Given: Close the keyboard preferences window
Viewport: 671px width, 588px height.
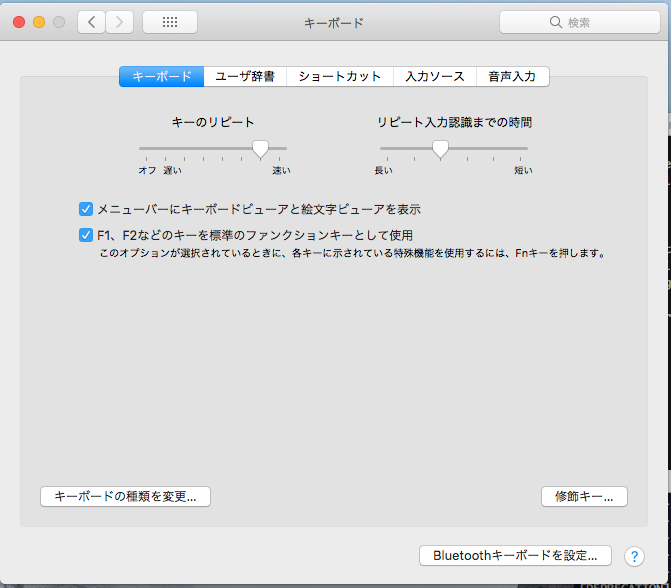Looking at the screenshot, I should [x=19, y=22].
